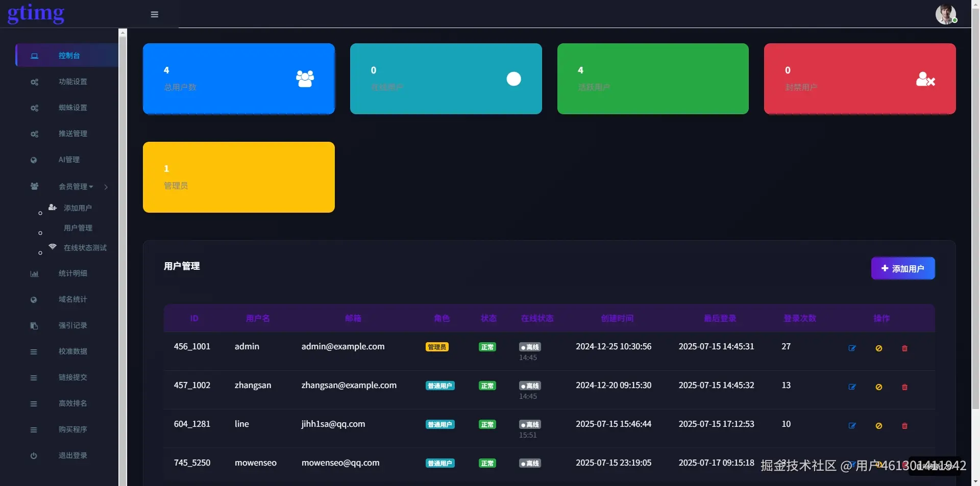Click the edit icon in zhangsan row
Viewport: 980px width, 486px height.
(852, 387)
